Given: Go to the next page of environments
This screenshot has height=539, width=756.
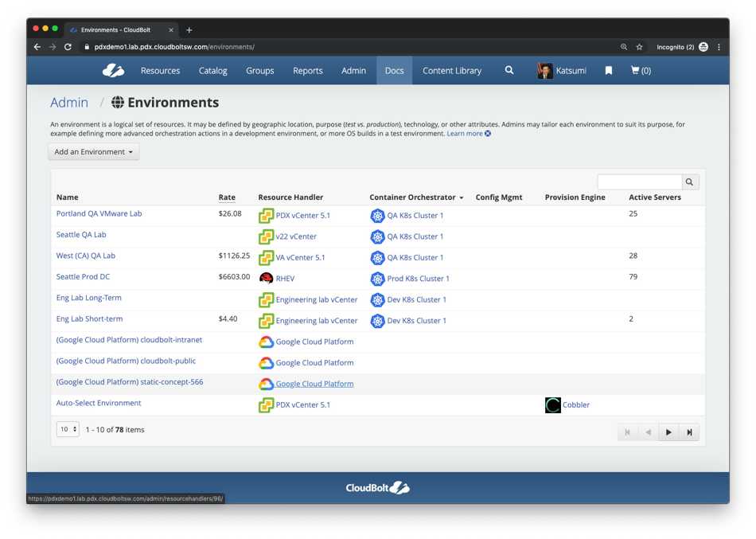Looking at the screenshot, I should (668, 432).
